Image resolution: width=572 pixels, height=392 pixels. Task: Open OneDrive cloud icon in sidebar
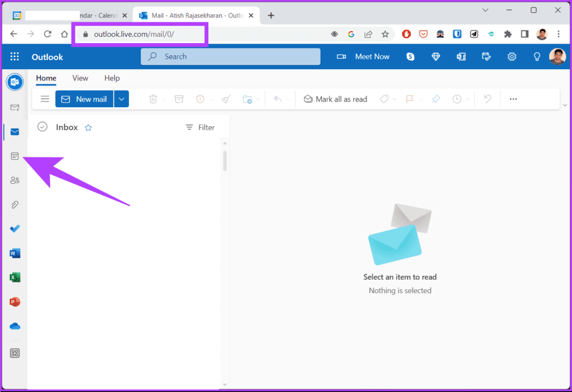click(x=15, y=326)
